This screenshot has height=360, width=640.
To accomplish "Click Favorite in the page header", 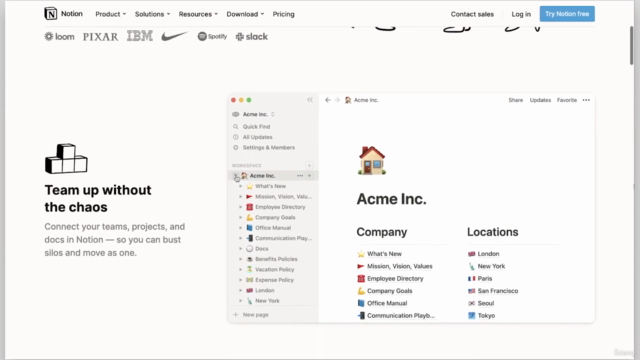I will [567, 100].
